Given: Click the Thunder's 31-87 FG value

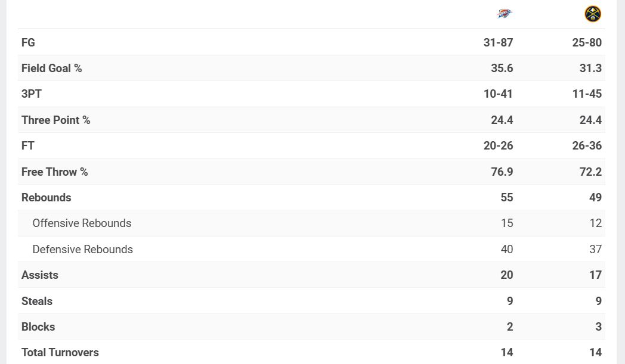Looking at the screenshot, I should [x=498, y=42].
